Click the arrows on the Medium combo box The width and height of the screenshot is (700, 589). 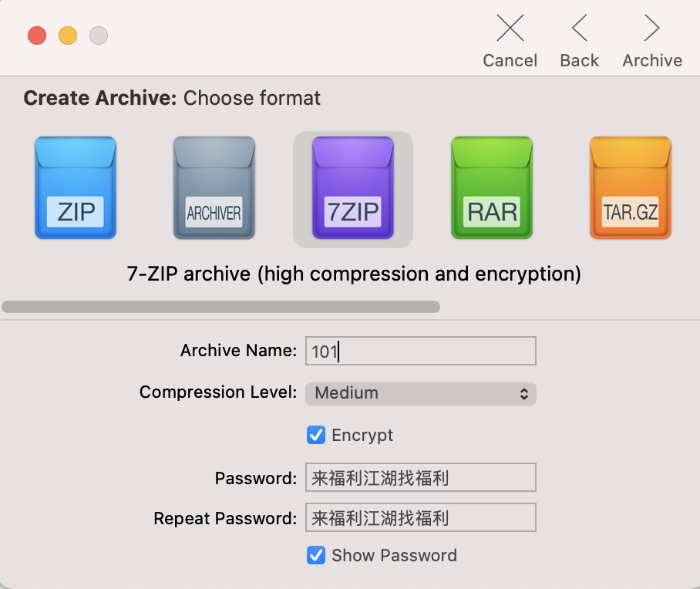[x=524, y=393]
